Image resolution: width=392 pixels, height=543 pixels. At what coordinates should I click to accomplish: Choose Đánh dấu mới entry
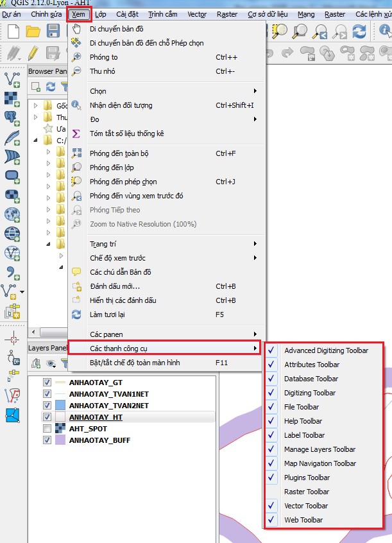pyautogui.click(x=167, y=286)
